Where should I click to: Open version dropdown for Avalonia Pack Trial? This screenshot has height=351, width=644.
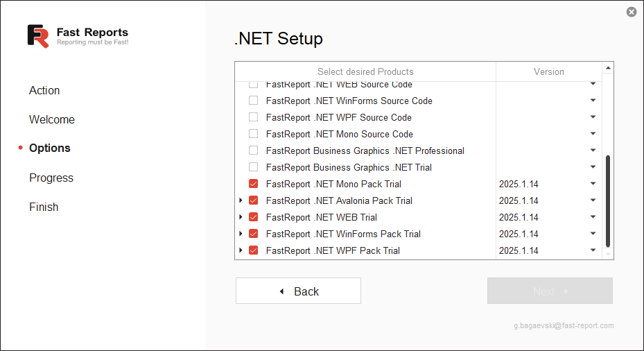tap(593, 200)
